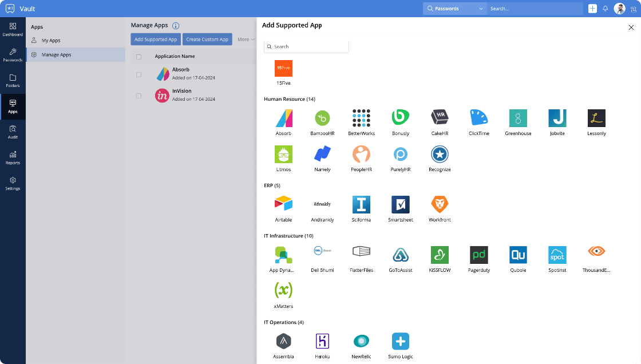Screen dimensions: 641x364
Task: Open the More options dropdown
Action: [x=246, y=39]
